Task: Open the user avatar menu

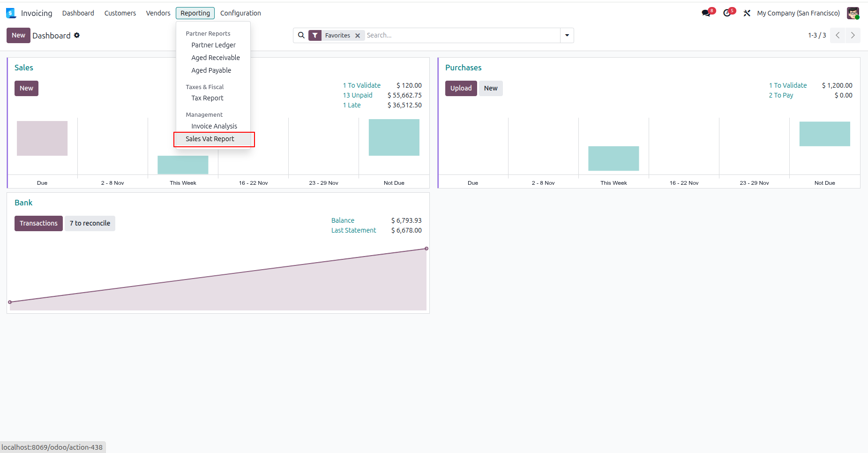Action: pyautogui.click(x=853, y=13)
